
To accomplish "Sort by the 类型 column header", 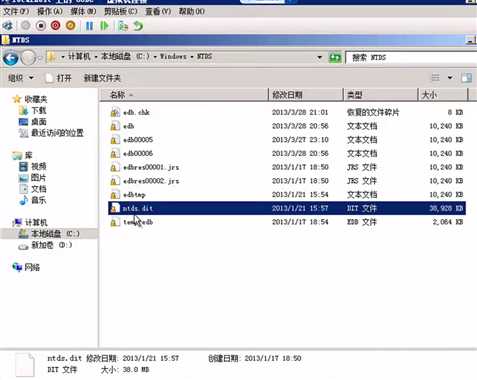I will (380, 95).
